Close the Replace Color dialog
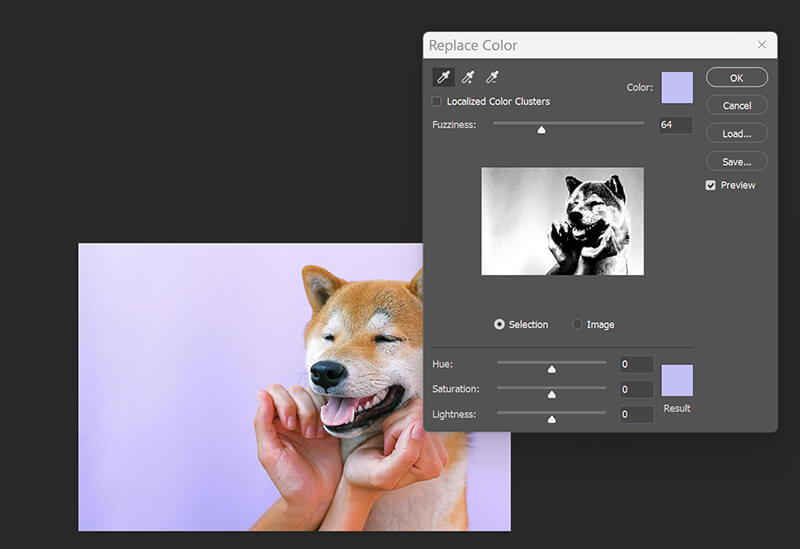 pos(762,45)
